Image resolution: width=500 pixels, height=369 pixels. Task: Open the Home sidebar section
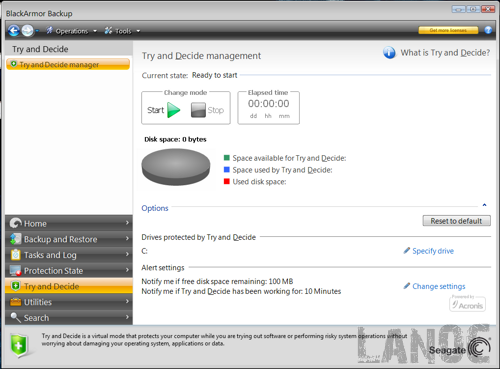[69, 223]
